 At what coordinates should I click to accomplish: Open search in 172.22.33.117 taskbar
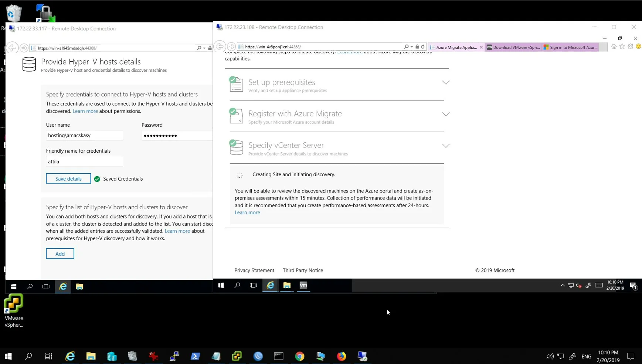click(30, 287)
